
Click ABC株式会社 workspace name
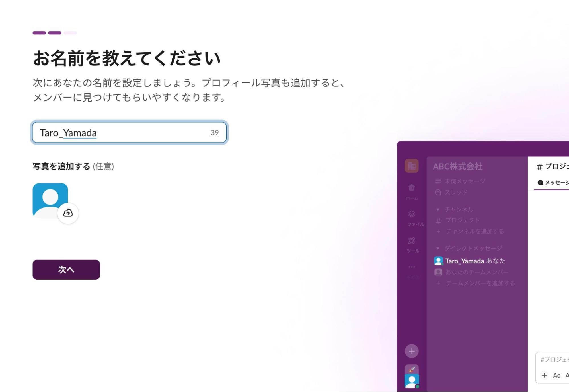458,166
